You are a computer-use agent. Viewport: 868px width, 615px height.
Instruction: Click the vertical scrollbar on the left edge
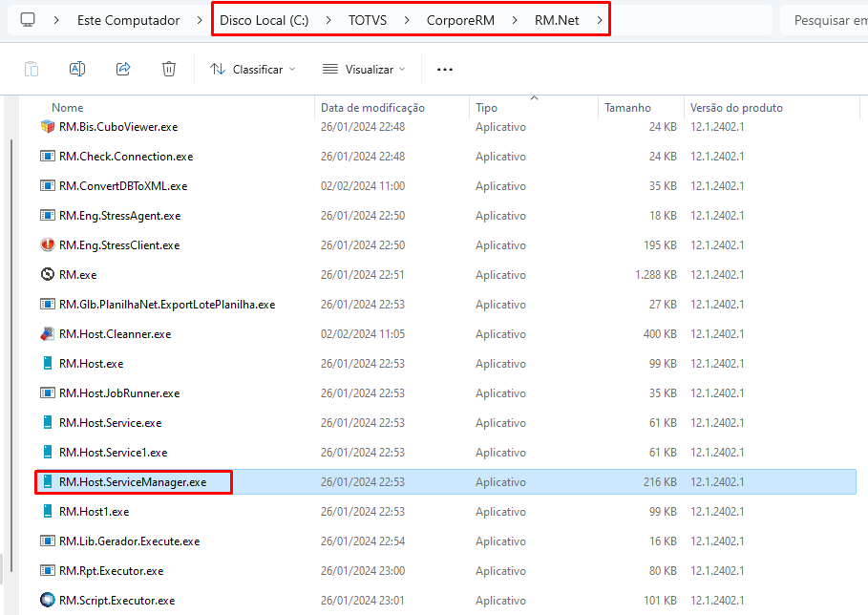[x=11, y=354]
